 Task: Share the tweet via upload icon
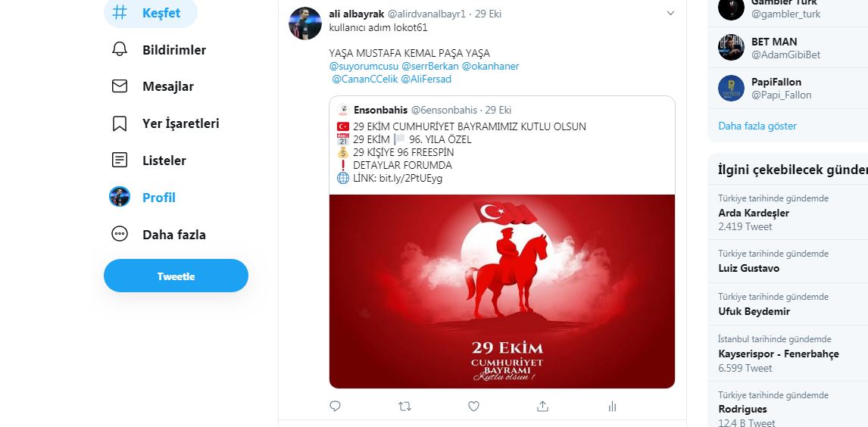[542, 407]
